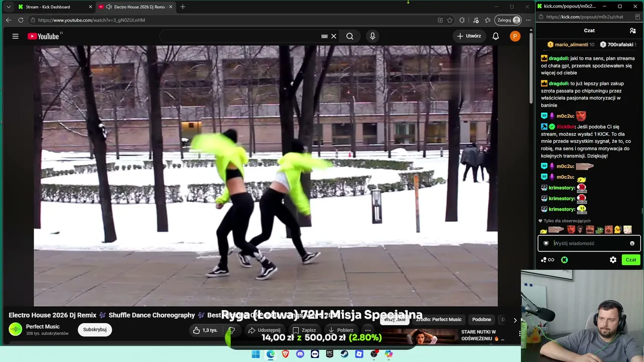The height and width of the screenshot is (362, 644).
Task: Open Perfect Music channel name link
Action: point(43,327)
